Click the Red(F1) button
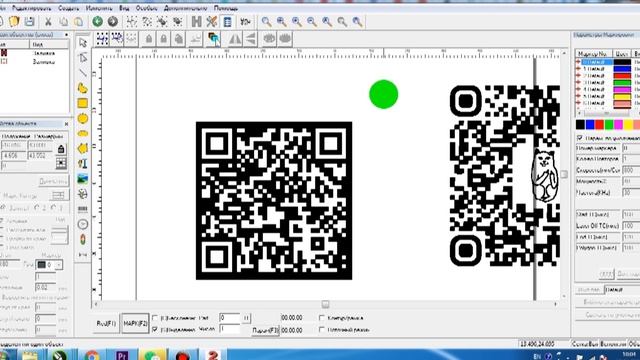This screenshot has height=360, width=640. 106,323
